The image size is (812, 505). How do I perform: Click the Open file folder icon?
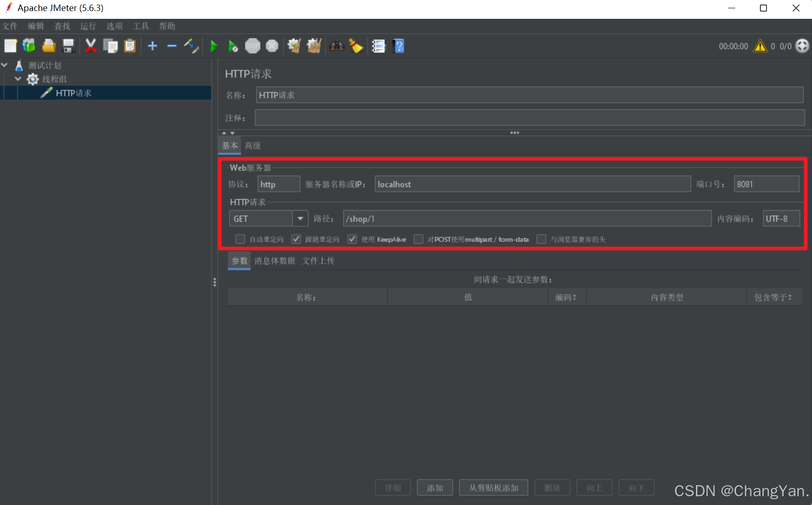(49, 46)
